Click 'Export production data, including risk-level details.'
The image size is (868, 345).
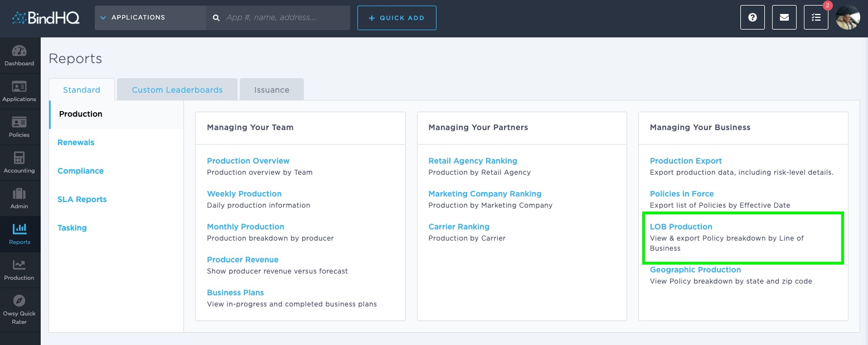[x=742, y=172]
